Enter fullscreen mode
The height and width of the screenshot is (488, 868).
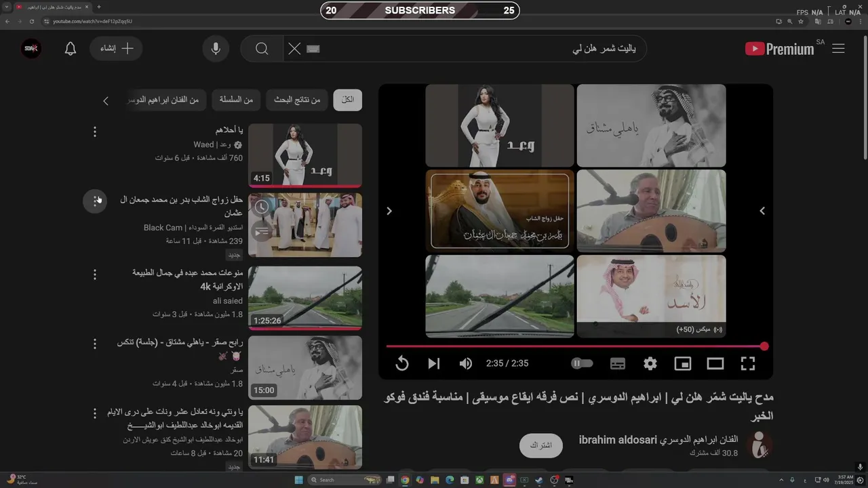748,364
